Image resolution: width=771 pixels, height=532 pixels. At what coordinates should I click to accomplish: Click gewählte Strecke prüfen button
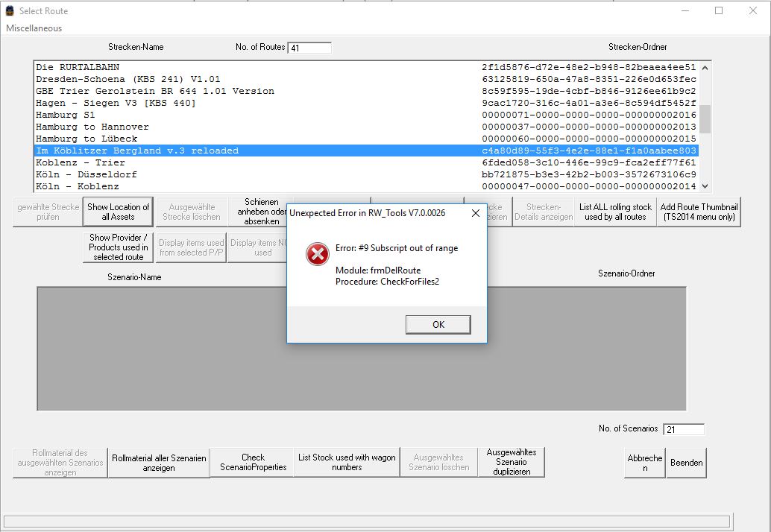[x=48, y=212]
